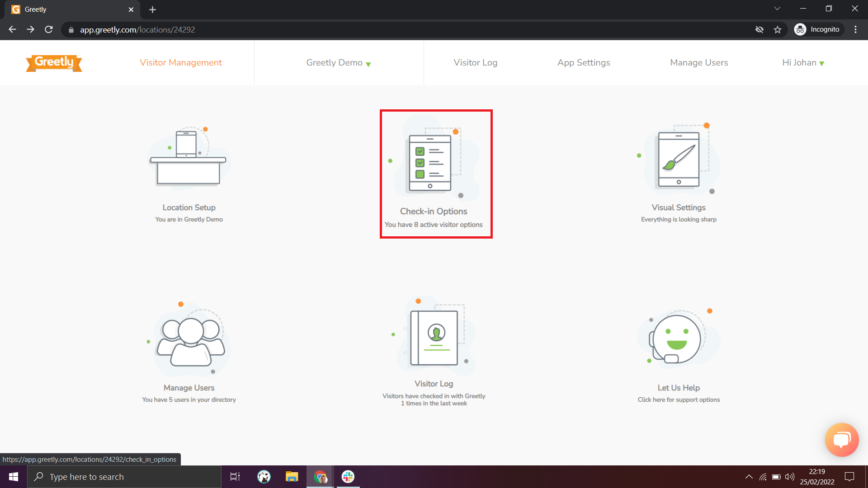Screen dimensions: 868x488
Task: Click 'Click here for support options'
Action: click(679, 399)
